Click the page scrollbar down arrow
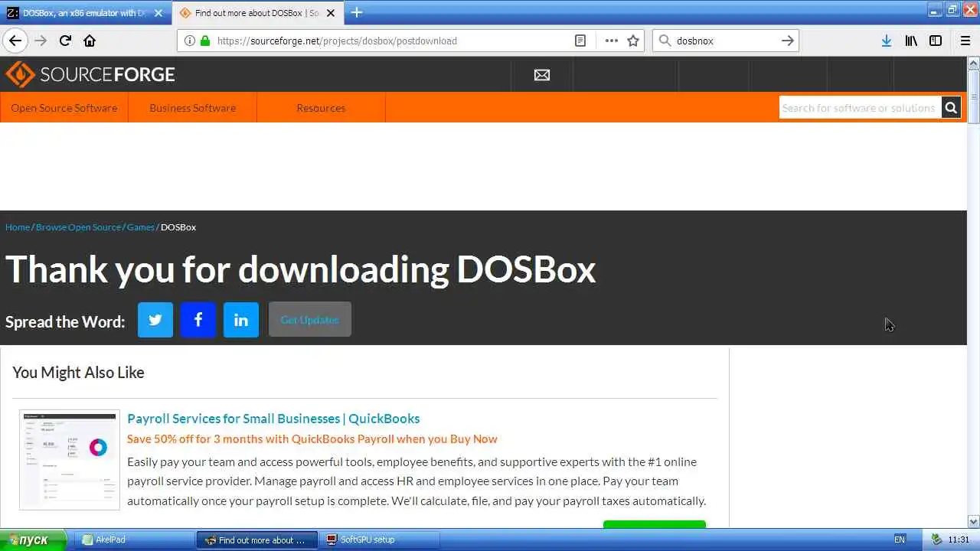The image size is (980, 551). coord(974,520)
